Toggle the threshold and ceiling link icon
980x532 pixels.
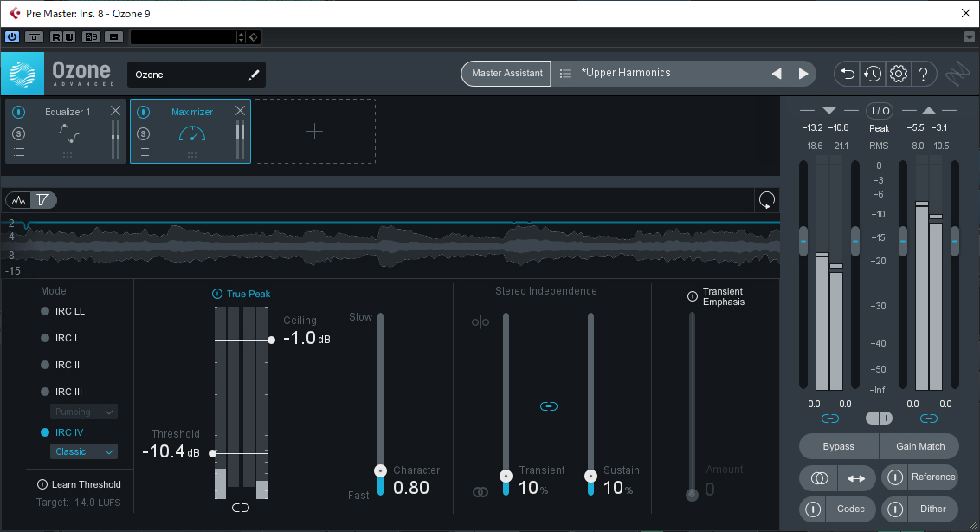pyautogui.click(x=241, y=508)
